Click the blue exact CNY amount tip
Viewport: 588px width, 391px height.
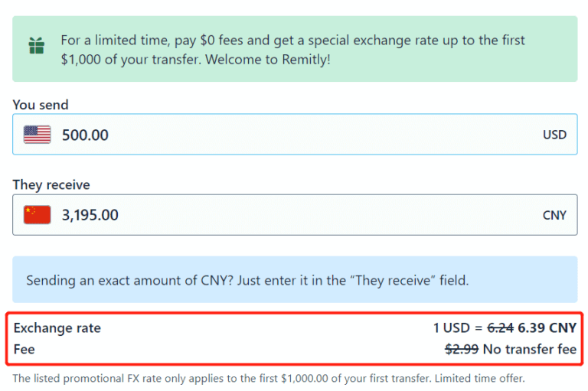[x=247, y=280]
